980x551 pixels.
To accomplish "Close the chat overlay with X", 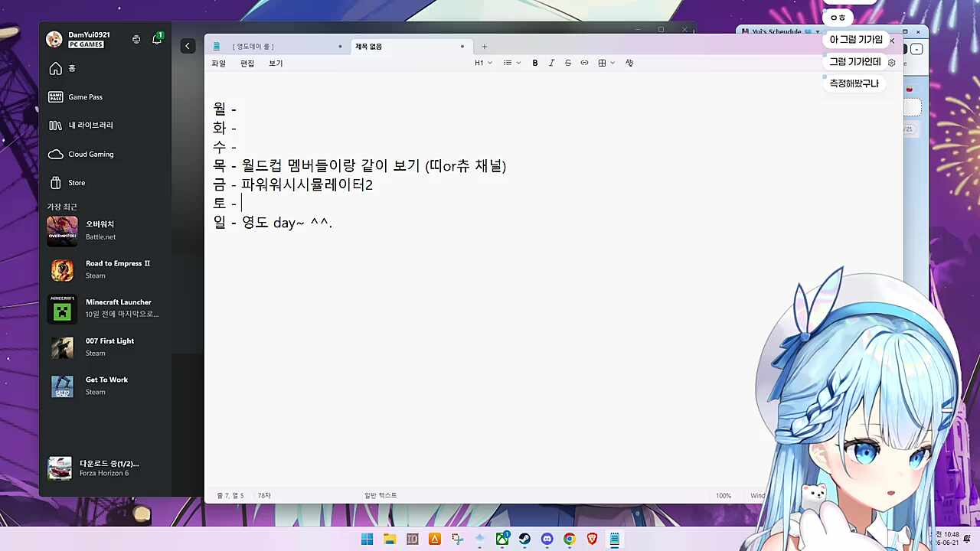I will tap(892, 41).
